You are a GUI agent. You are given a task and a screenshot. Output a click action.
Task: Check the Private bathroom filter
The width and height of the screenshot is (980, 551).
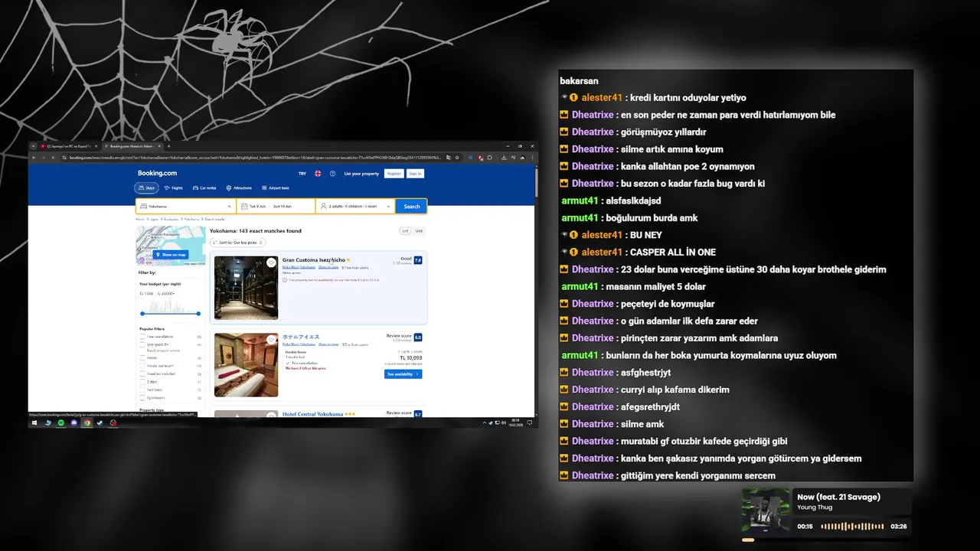pyautogui.click(x=142, y=366)
